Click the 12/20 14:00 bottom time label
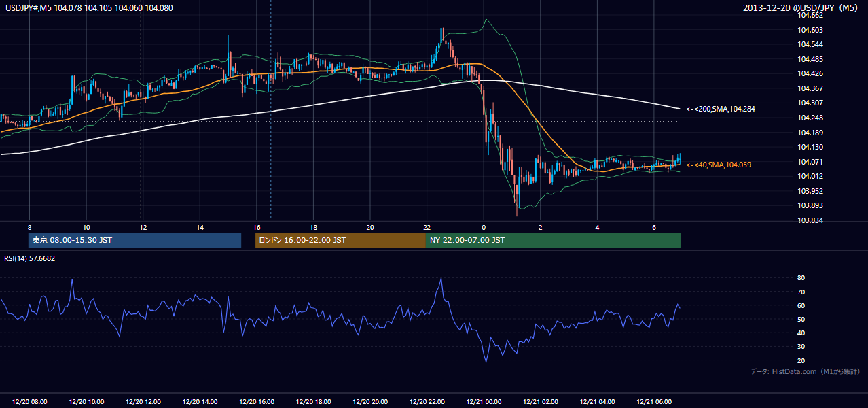868x408 pixels. [x=200, y=402]
